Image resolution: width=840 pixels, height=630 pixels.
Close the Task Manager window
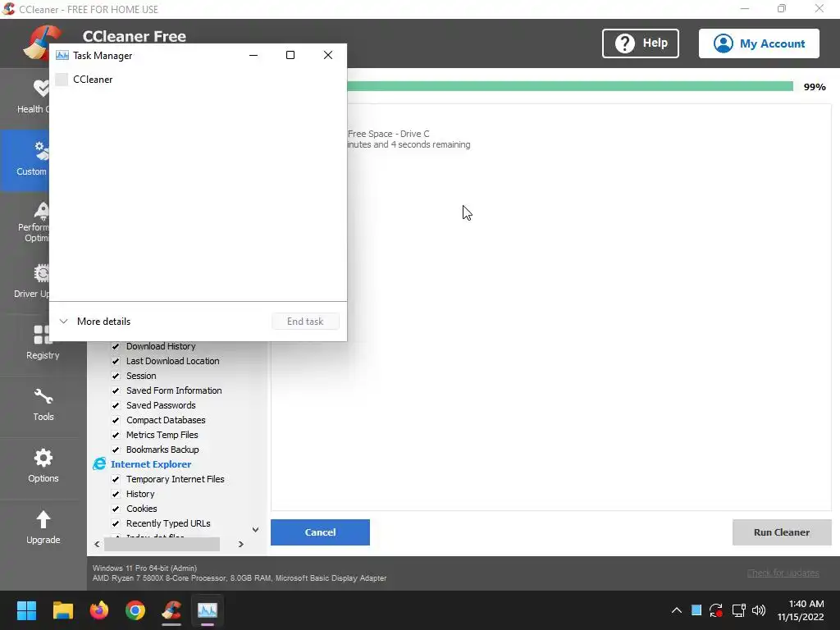point(328,55)
